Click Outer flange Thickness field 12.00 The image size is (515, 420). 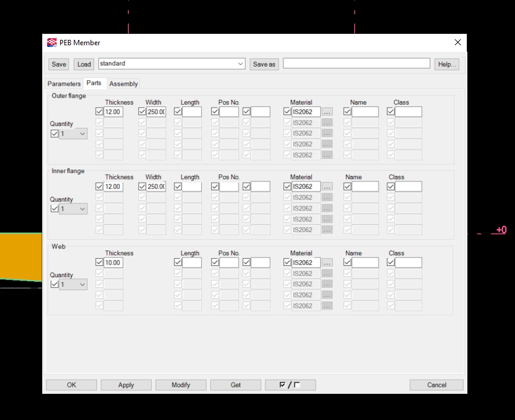[x=113, y=112]
